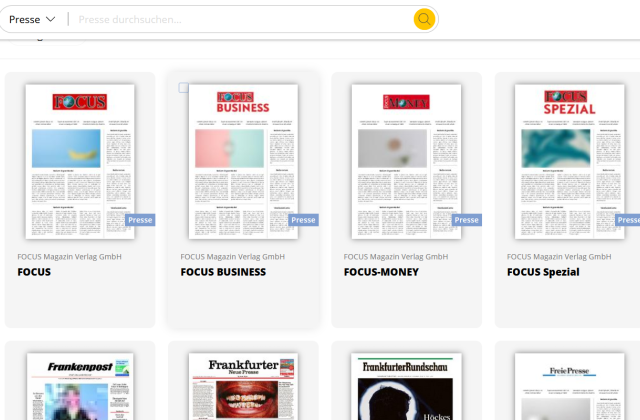Click the FOCUS-MONEY title link
This screenshot has height=420, width=640.
[381, 272]
